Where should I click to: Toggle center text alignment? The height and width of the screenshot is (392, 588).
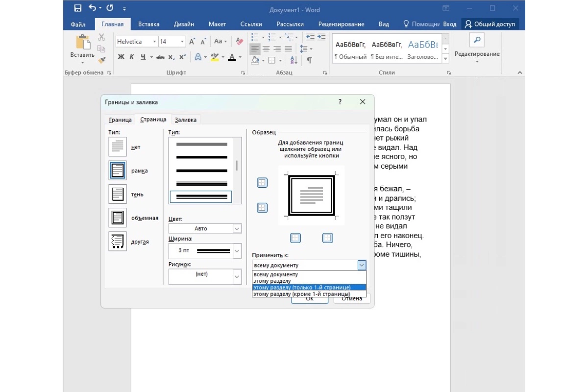tap(266, 49)
